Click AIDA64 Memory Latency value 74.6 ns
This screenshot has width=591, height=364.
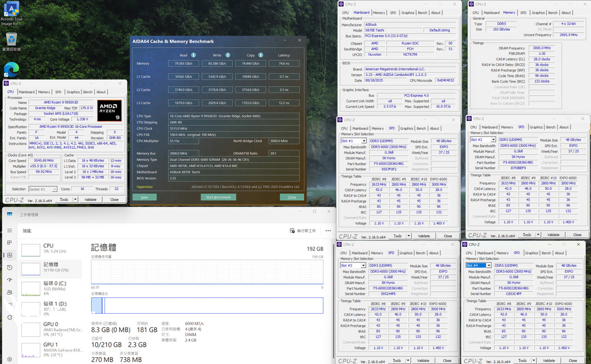pos(284,63)
